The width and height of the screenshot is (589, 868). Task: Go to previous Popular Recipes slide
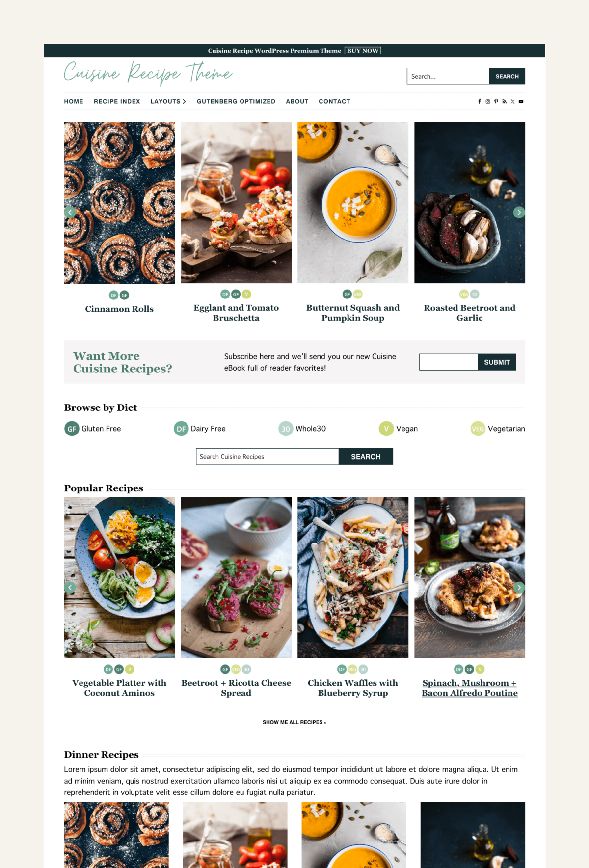point(70,587)
